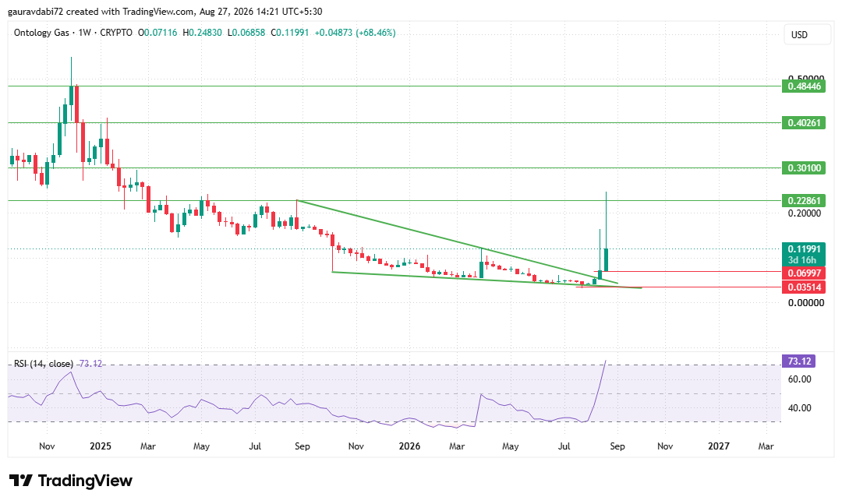Click the H0.24830 high value
842x504 pixels.
click(202, 33)
